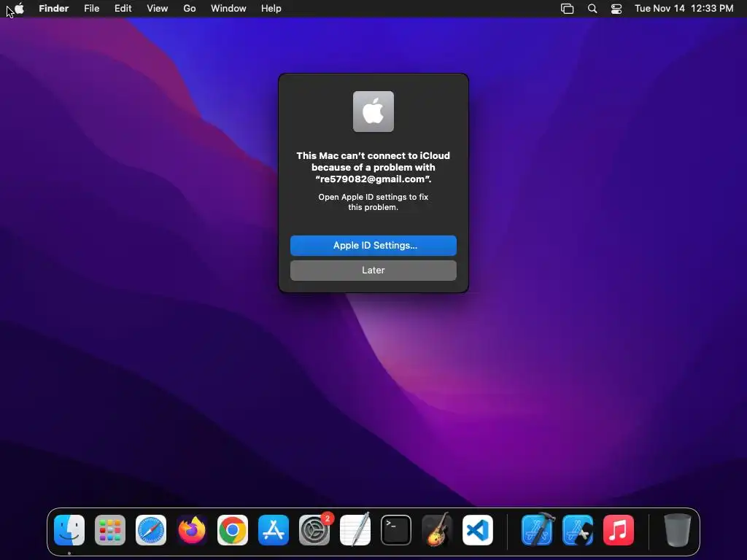Open the Apple menu in the menu bar
The height and width of the screenshot is (560, 747).
[x=19, y=8]
